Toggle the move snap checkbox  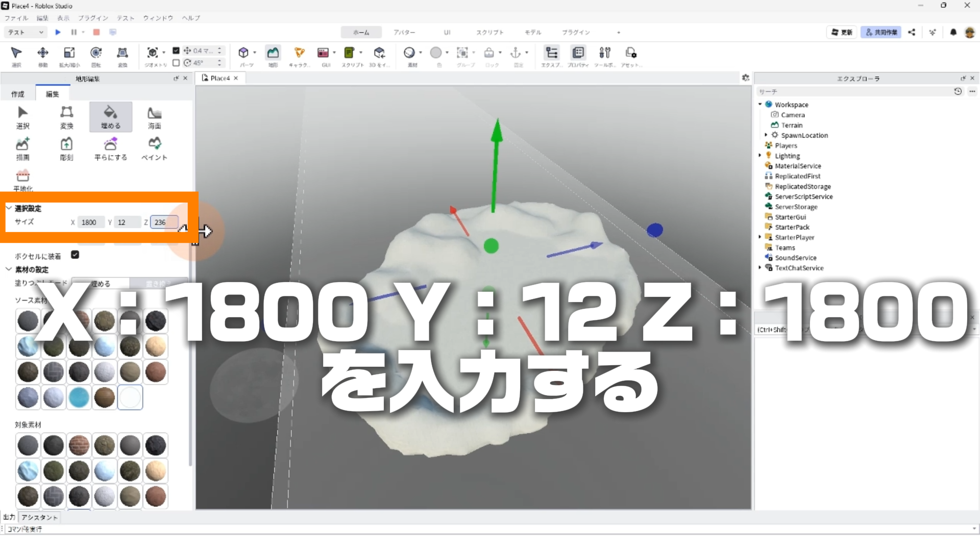click(x=176, y=51)
